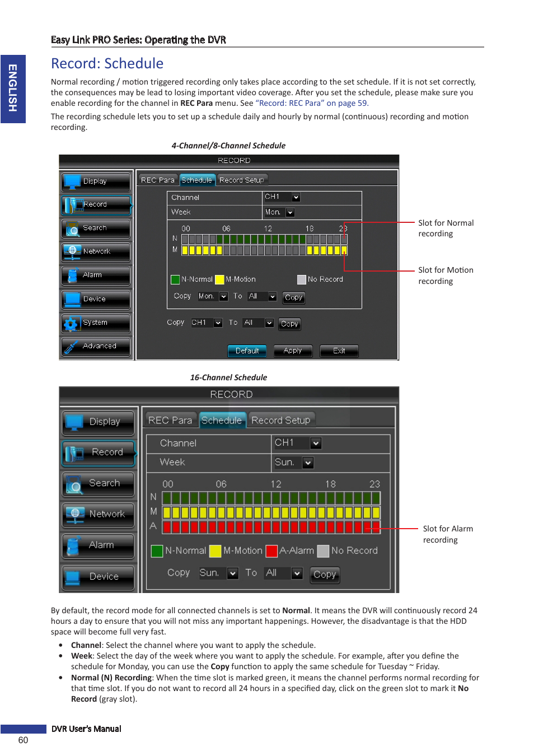534x756 pixels.
Task: Click Copy button beside channel To All
Action: [x=289, y=324]
